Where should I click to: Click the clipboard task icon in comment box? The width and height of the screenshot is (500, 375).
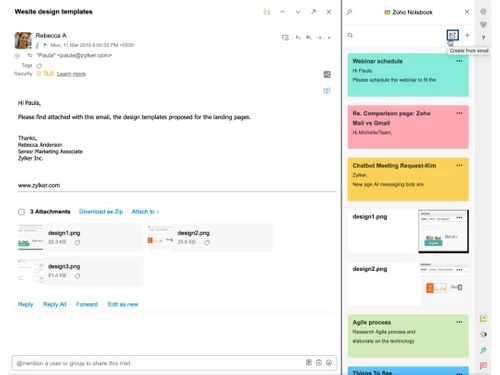pos(319,362)
